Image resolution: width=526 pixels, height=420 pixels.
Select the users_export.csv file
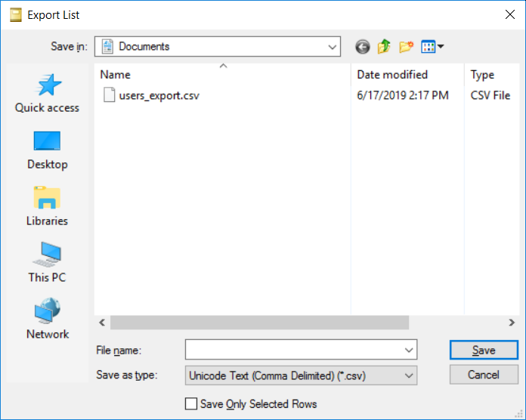(x=159, y=95)
